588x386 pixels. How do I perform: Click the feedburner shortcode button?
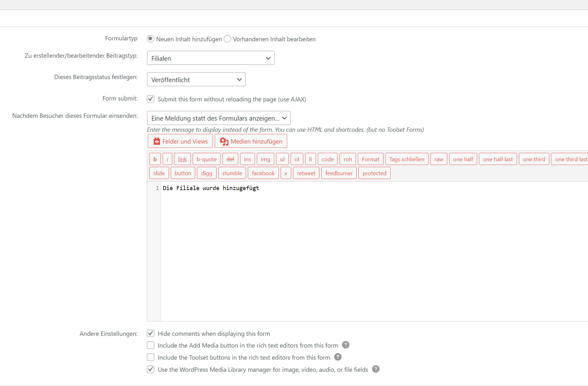(339, 173)
